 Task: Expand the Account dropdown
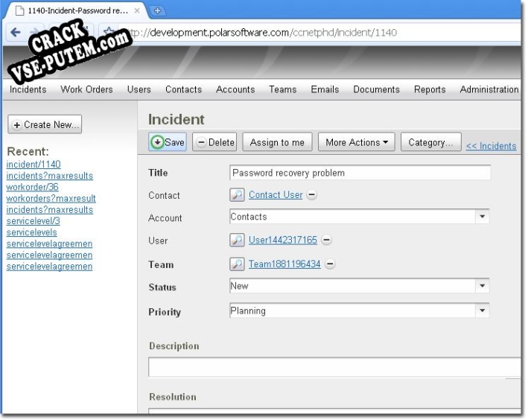[x=483, y=217]
